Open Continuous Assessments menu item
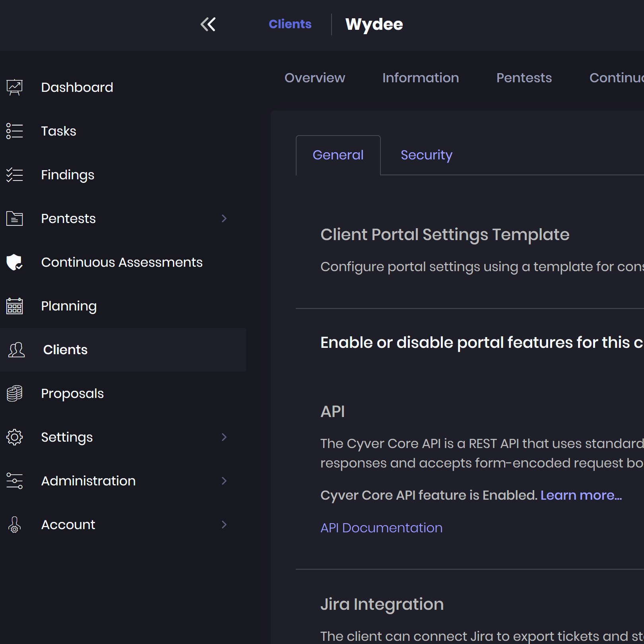Screen dimensions: 644x644 tap(123, 262)
